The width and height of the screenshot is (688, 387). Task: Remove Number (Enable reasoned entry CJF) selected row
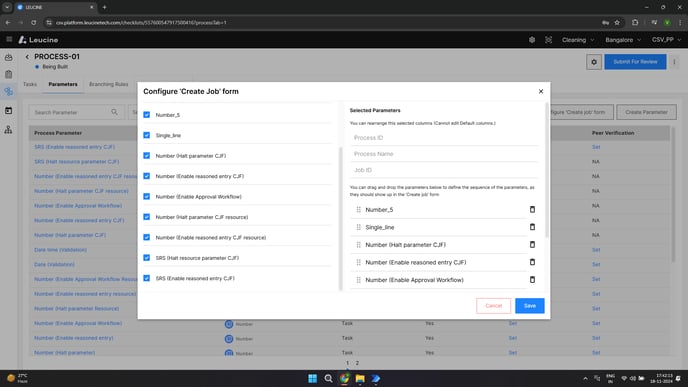pos(532,262)
